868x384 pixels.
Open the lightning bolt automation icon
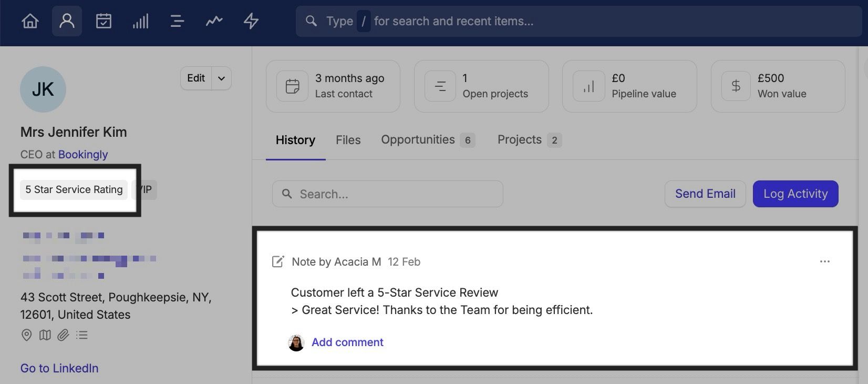pos(251,21)
